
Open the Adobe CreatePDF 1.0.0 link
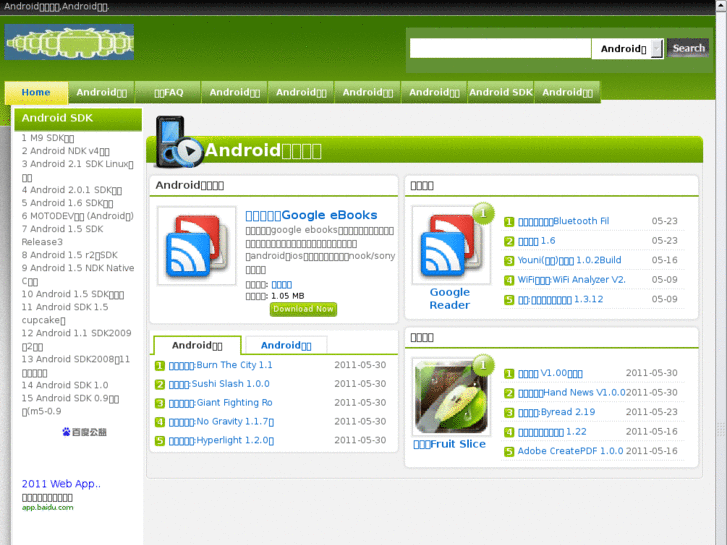point(570,451)
